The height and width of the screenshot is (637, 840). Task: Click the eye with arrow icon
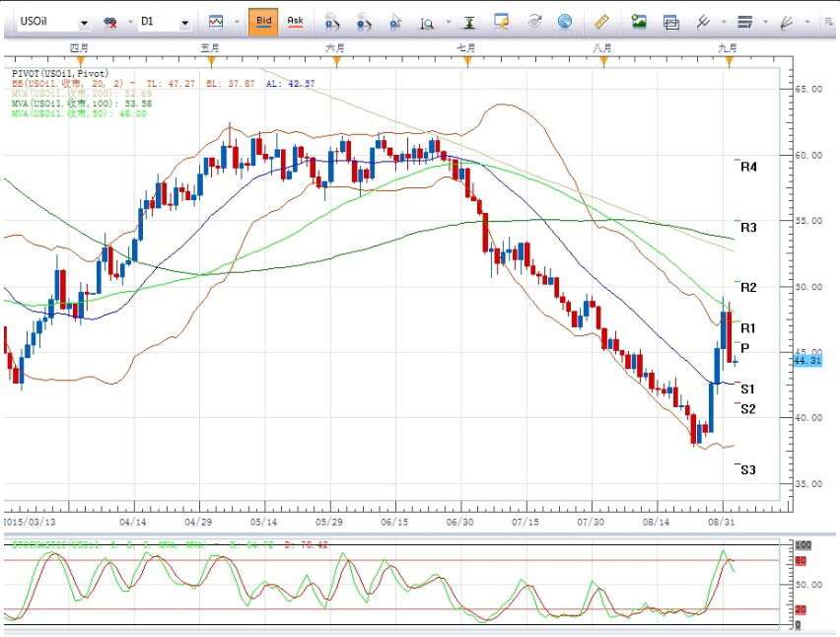(x=534, y=22)
